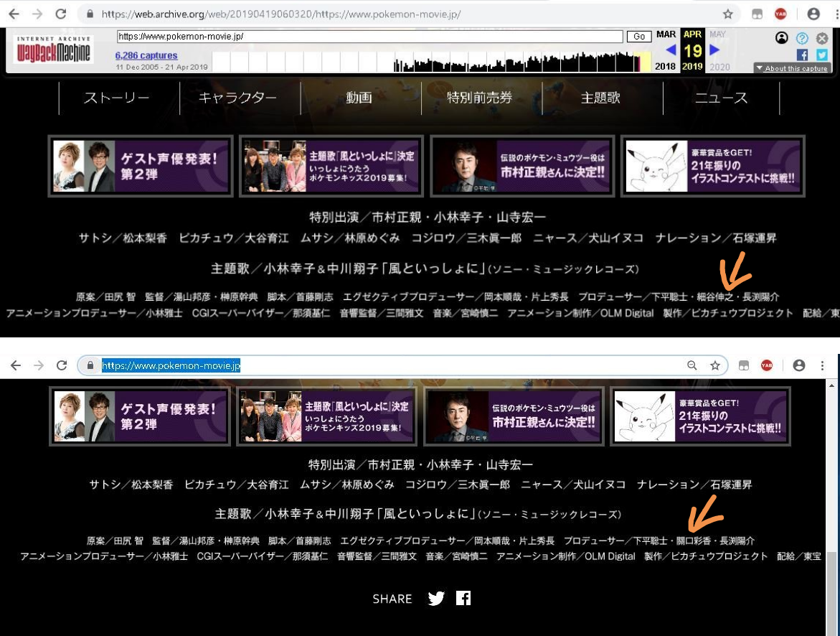
Task: Share the live page on Twitter
Action: 436,599
